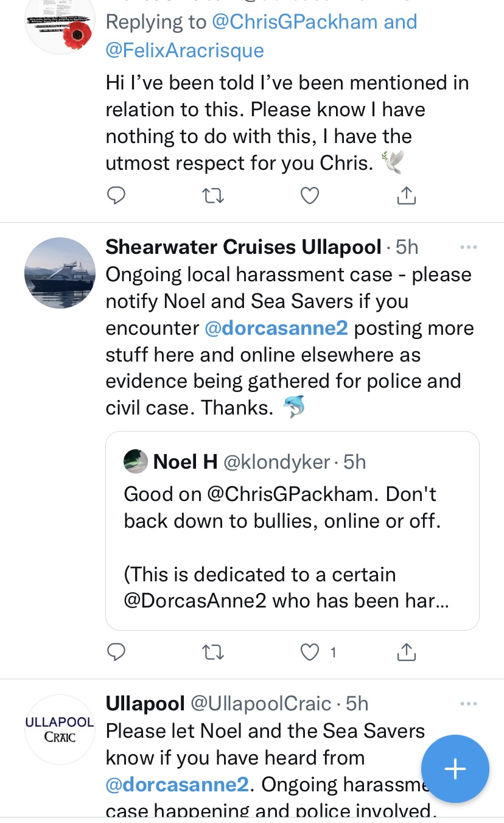Open Shearwater Cruises boat profile picture
This screenshot has height=823, width=504.
point(60,273)
